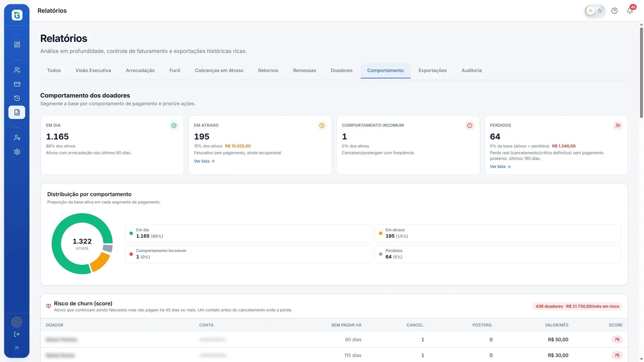Viewport: 644px width, 362px height.
Task: Select the reports document icon in sidebar
Action: coord(17,112)
